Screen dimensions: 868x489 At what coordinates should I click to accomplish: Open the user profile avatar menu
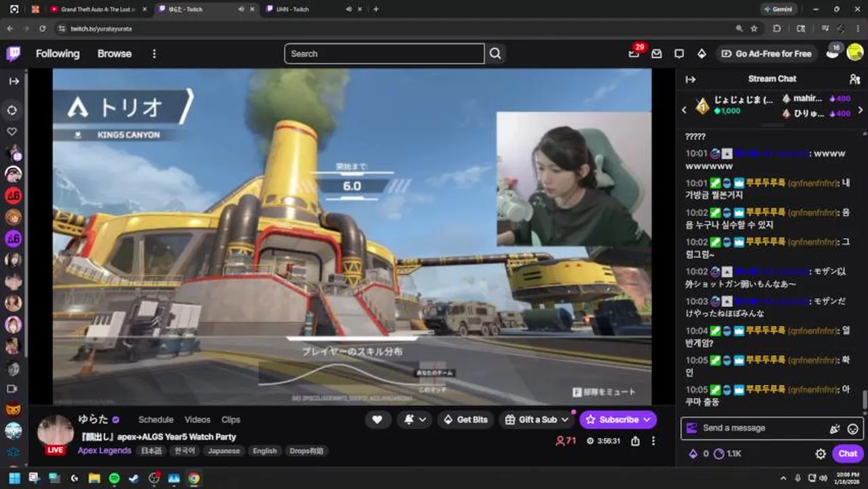click(854, 53)
